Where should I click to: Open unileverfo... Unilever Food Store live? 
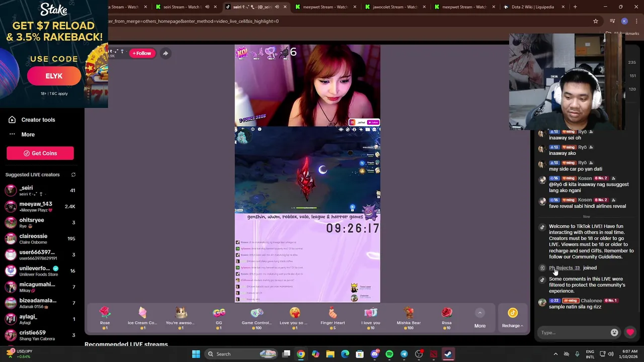40,271
